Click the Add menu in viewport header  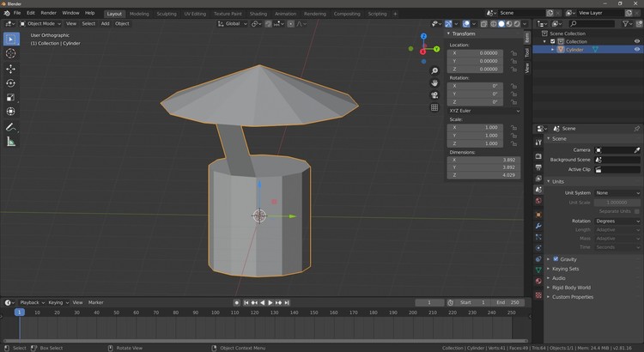[x=105, y=24]
